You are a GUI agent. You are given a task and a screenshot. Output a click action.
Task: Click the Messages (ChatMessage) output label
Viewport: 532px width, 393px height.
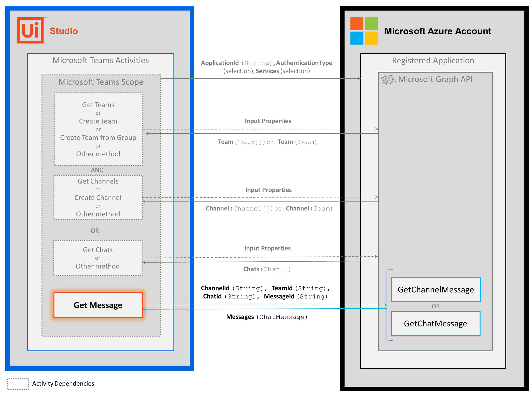[x=267, y=317]
